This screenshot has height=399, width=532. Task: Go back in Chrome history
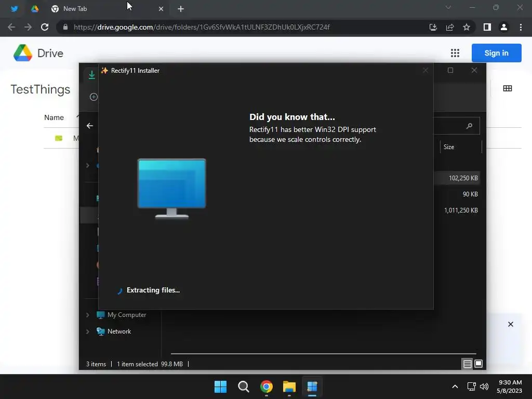[11, 27]
